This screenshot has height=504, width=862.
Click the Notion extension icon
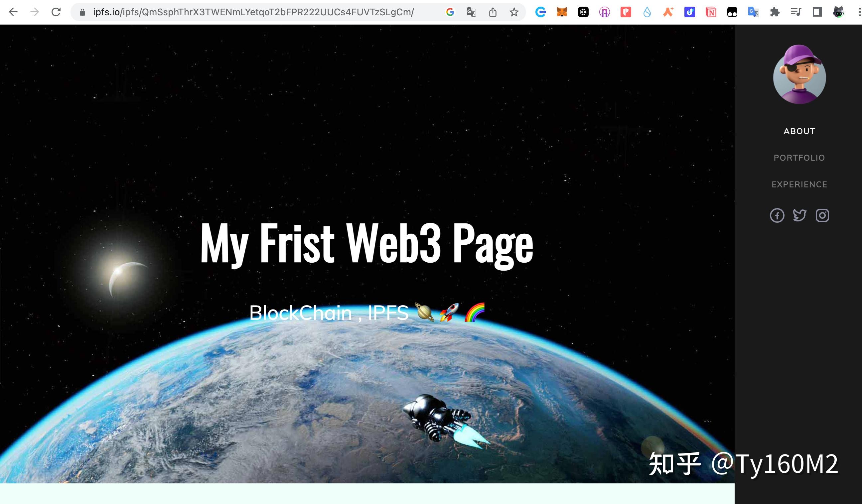coord(711,12)
